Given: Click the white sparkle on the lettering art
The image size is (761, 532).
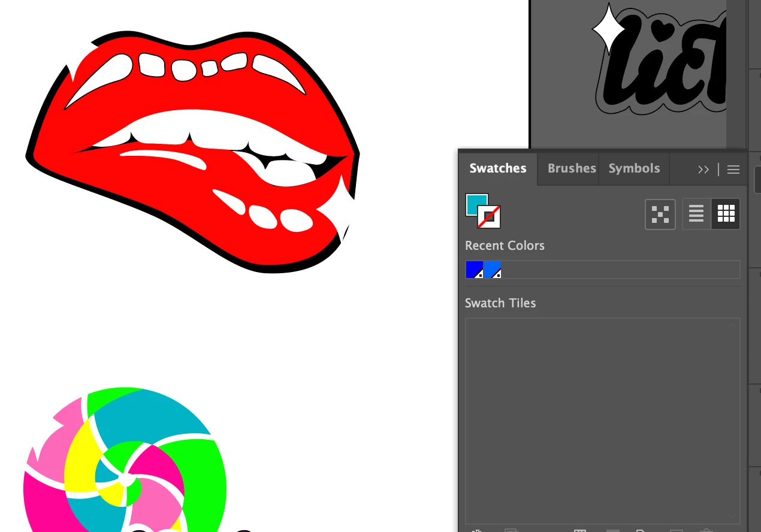Looking at the screenshot, I should [x=608, y=29].
